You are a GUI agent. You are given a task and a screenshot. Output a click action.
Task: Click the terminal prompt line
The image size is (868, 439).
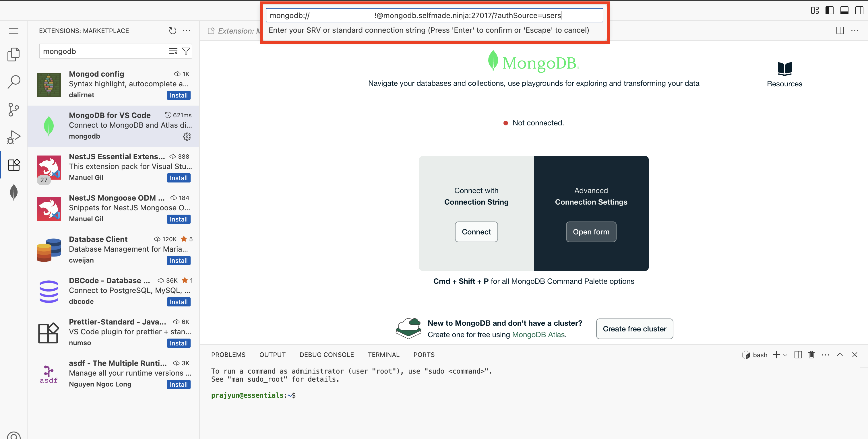[x=253, y=395]
